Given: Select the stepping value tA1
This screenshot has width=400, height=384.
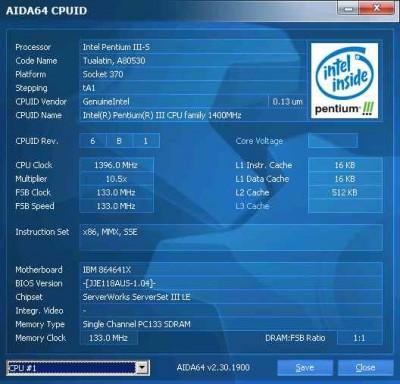Looking at the screenshot, I should tap(89, 88).
